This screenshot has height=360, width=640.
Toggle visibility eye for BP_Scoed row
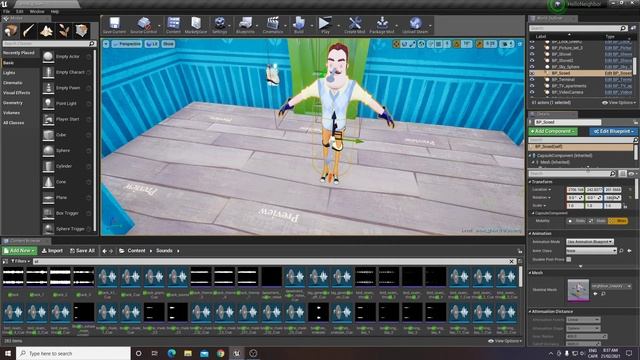[532, 73]
